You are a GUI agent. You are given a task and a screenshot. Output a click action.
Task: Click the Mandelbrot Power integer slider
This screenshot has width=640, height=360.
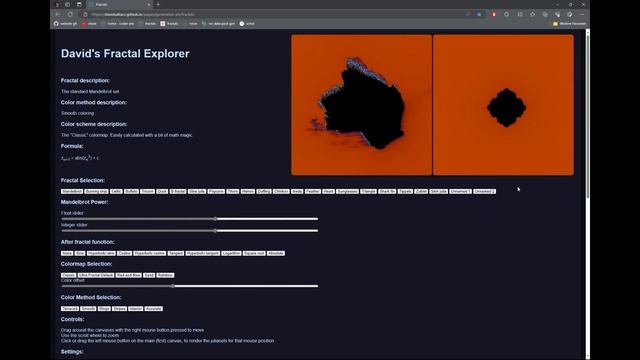point(189,231)
